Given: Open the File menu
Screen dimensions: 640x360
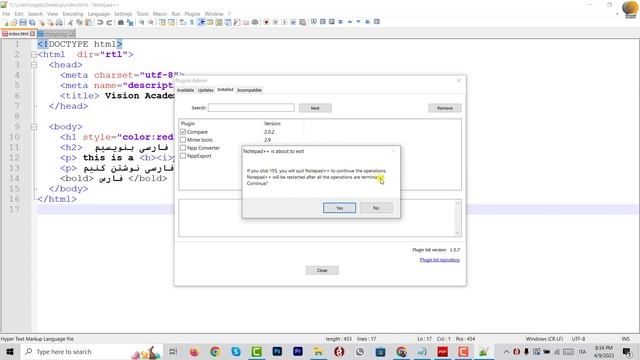Looking at the screenshot, I should (x=6, y=14).
